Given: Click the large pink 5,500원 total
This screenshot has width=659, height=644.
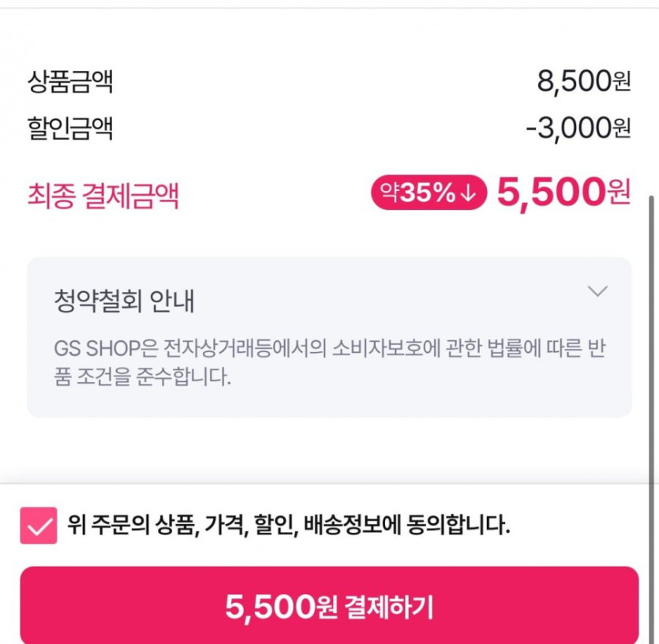Looking at the screenshot, I should pos(563,193).
